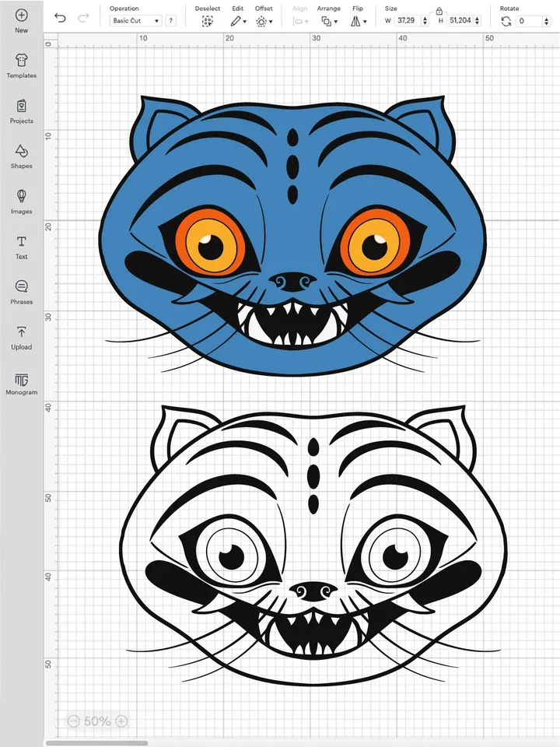Add a Text element
560x747 pixels.
pyautogui.click(x=21, y=246)
